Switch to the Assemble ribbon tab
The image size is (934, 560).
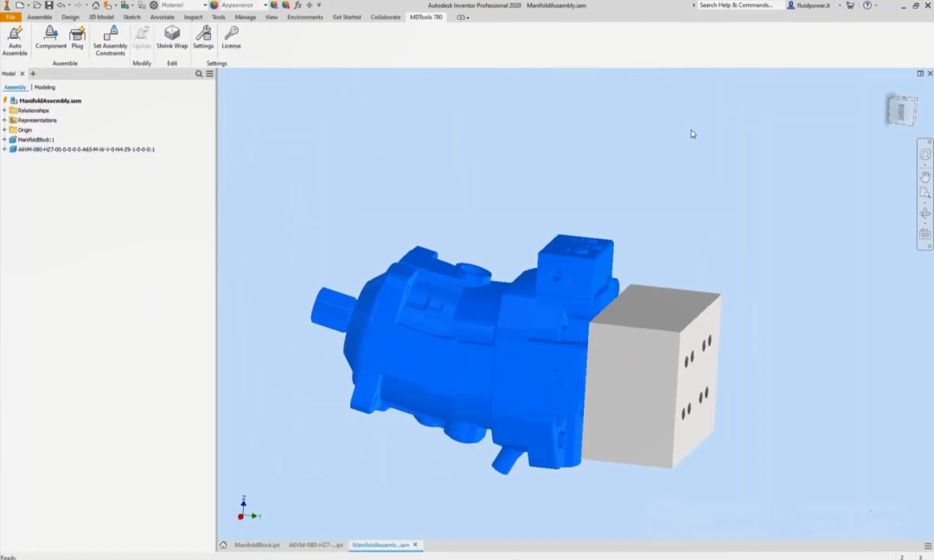(39, 17)
